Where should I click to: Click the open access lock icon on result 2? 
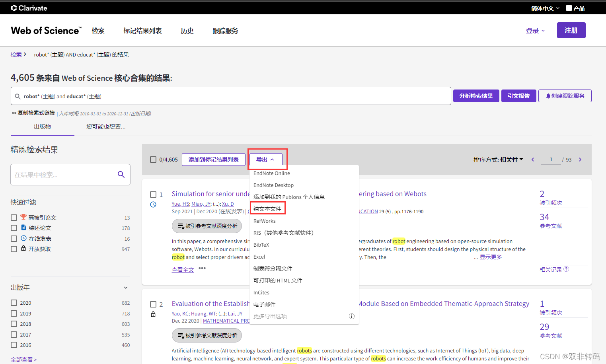(x=153, y=314)
